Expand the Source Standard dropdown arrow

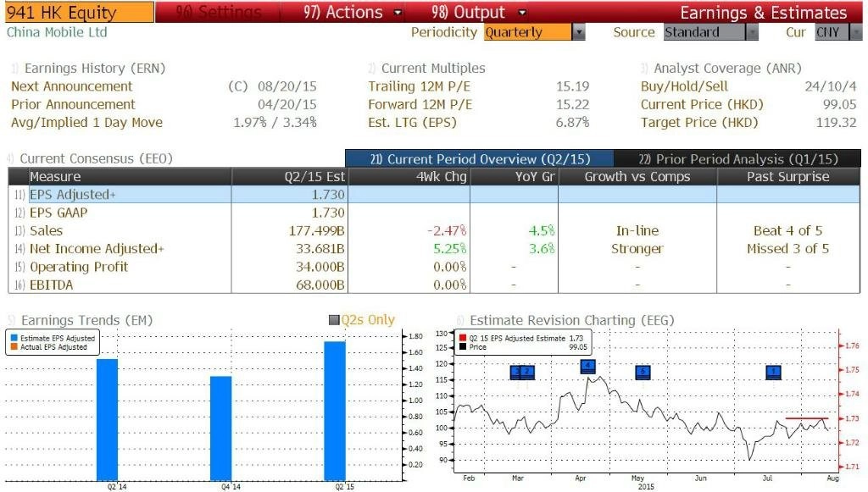[x=752, y=32]
